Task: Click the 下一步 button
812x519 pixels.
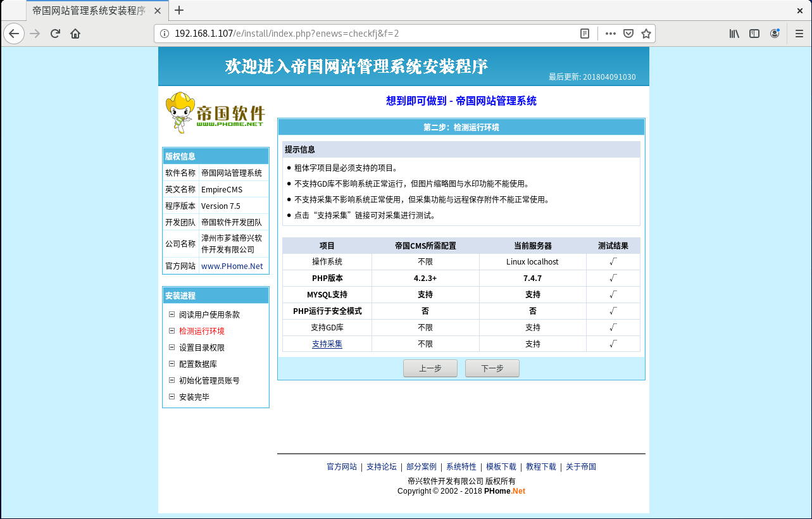Action: (492, 368)
